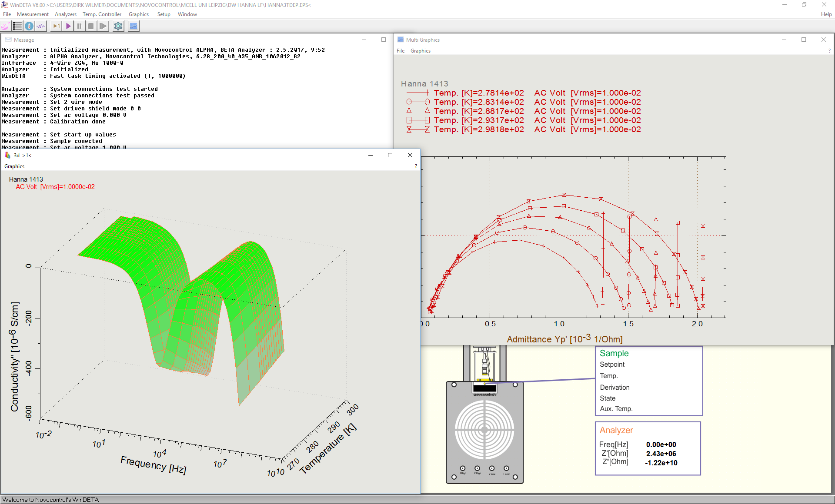The width and height of the screenshot is (835, 504).
Task: Open the File menu in main menubar
Action: (7, 14)
